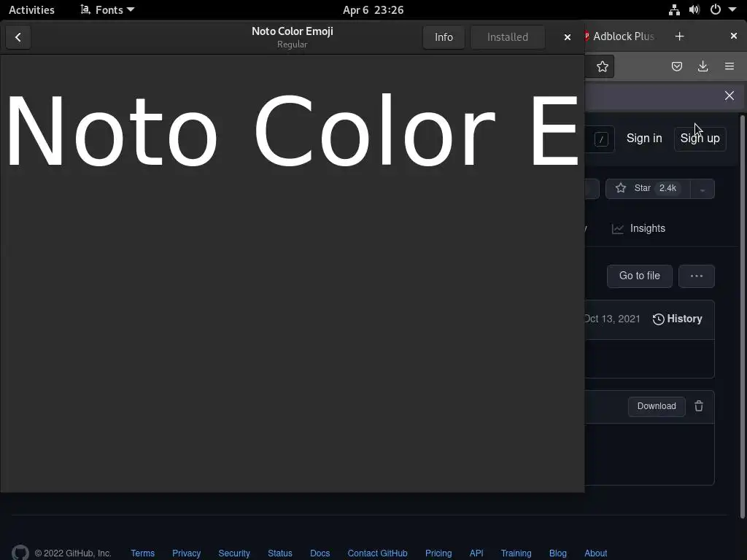Open the Info panel for Noto Color Emoji
Viewport: 747px width, 560px height.
tap(444, 37)
